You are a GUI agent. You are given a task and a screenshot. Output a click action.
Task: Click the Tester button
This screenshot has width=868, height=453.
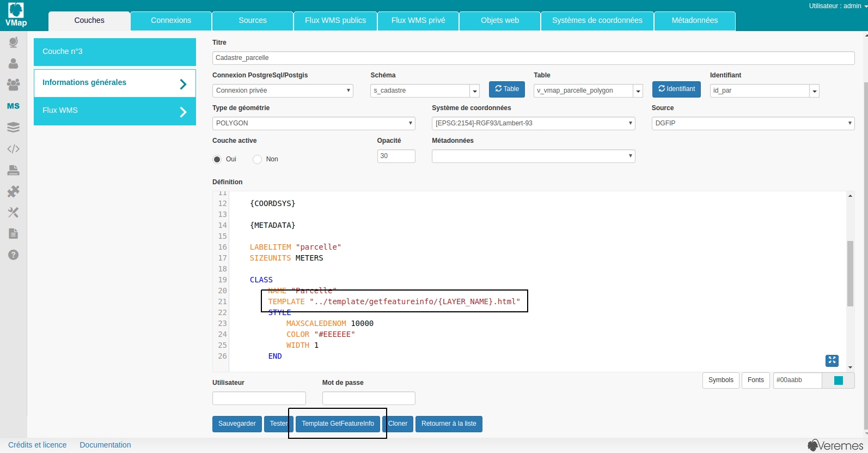279,424
